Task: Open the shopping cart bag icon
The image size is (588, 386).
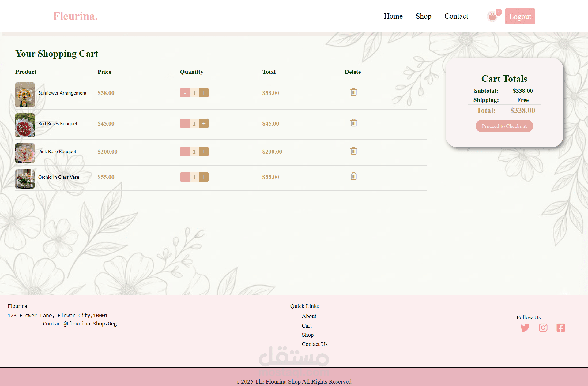Action: (492, 16)
